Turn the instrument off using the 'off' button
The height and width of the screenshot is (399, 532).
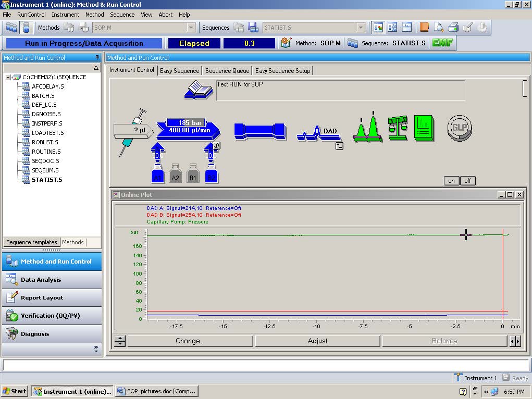click(x=467, y=181)
